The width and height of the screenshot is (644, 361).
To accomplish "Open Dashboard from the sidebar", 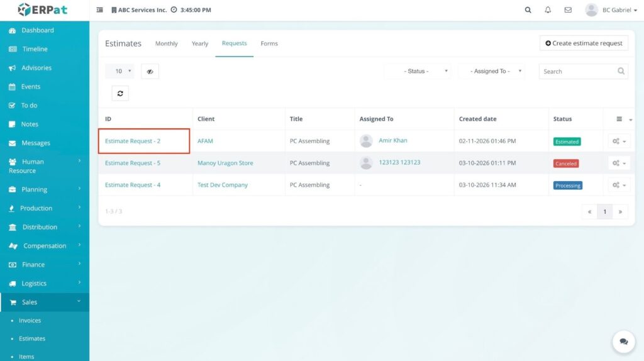I will 38,30.
